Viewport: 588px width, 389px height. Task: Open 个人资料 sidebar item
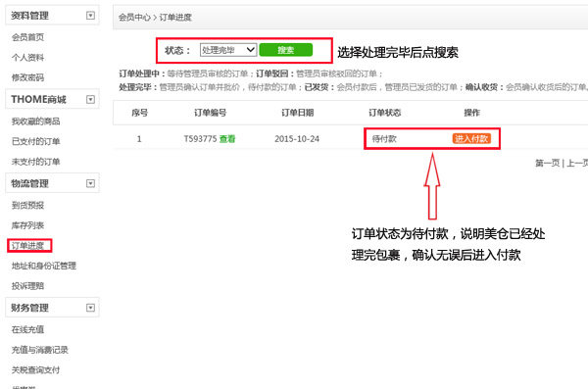point(27,58)
